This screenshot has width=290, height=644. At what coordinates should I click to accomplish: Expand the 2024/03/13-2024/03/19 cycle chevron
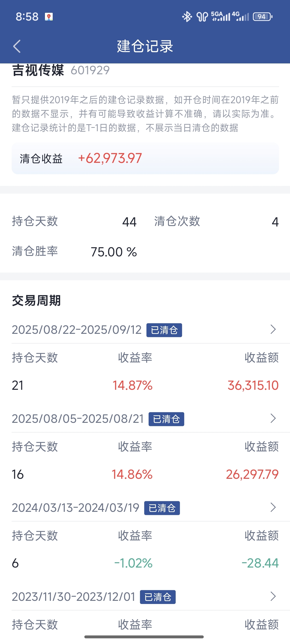273,507
